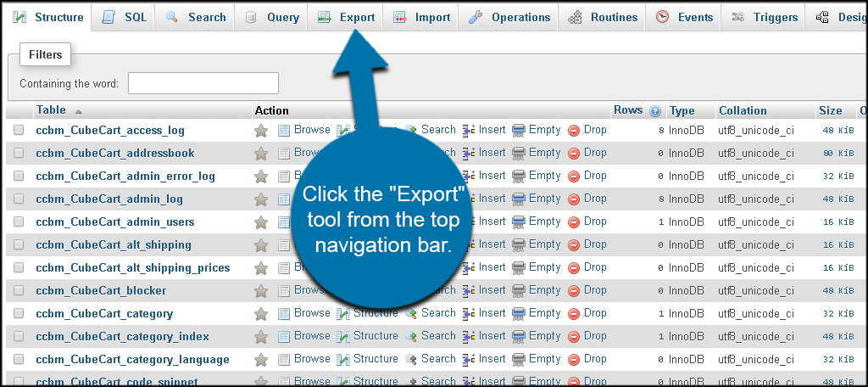Browse link for ccbm_CubeCart_blocker row
Image resolution: width=868 pixels, height=387 pixels.
(312, 290)
